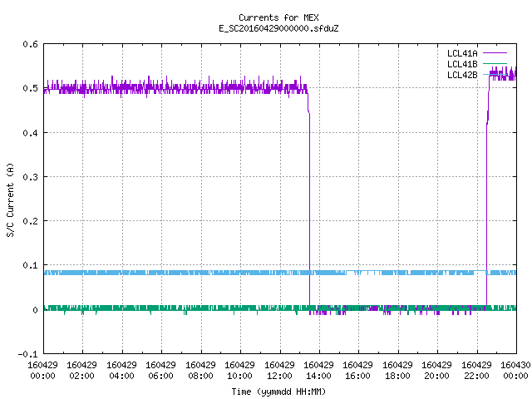This screenshot has width=532, height=399.
Task: Click the x-axis label 160429 10:00
Action: (240, 371)
